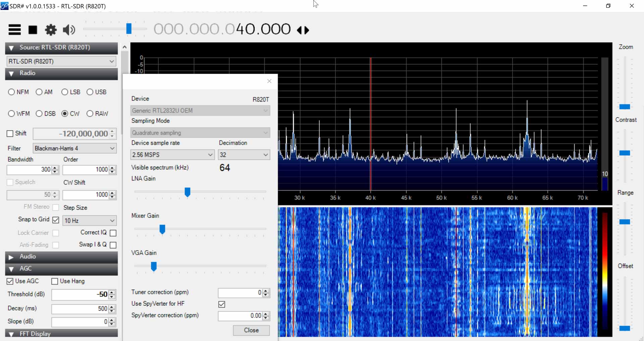This screenshot has height=341, width=644.
Task: Collapse the AGC section
Action: point(11,269)
